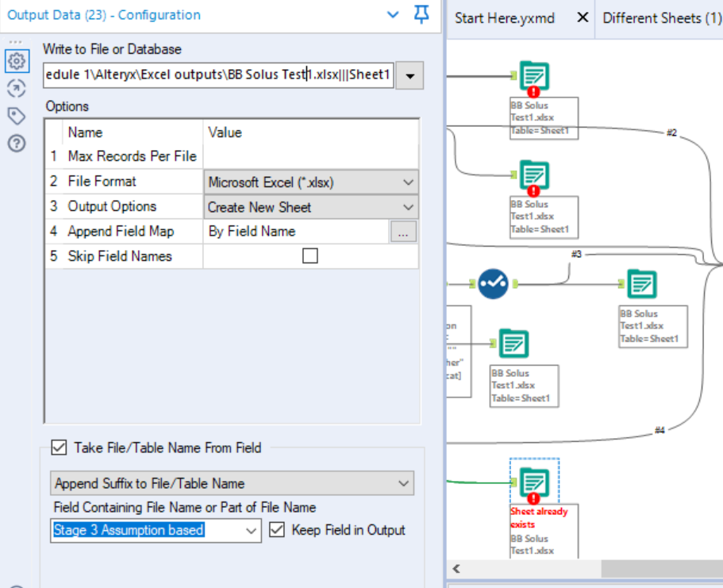723x588 pixels.
Task: Uncheck Take File/Table Name From Field
Action: coord(59,448)
